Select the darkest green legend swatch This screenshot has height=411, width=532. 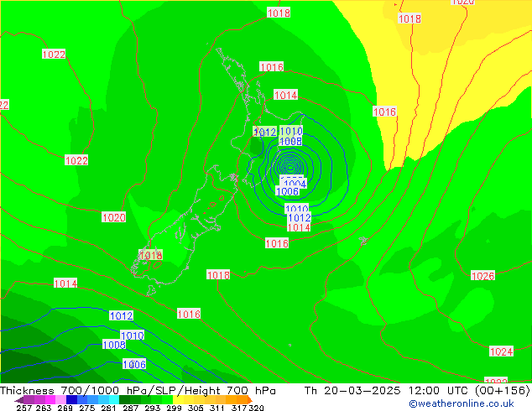(x=124, y=399)
